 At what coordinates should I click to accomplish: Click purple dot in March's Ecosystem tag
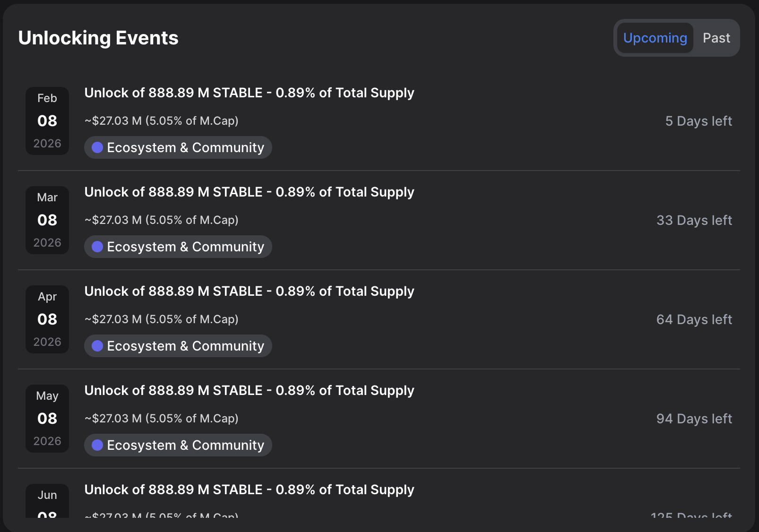point(97,247)
